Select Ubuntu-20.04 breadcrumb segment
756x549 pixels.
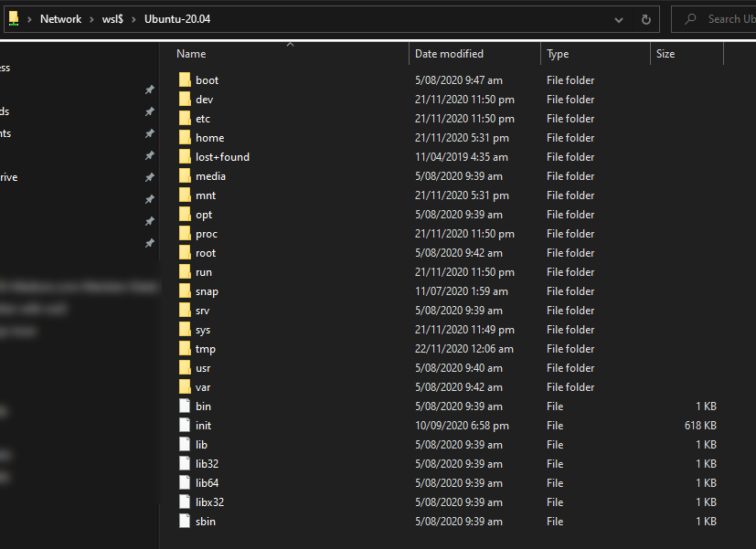pyautogui.click(x=177, y=19)
